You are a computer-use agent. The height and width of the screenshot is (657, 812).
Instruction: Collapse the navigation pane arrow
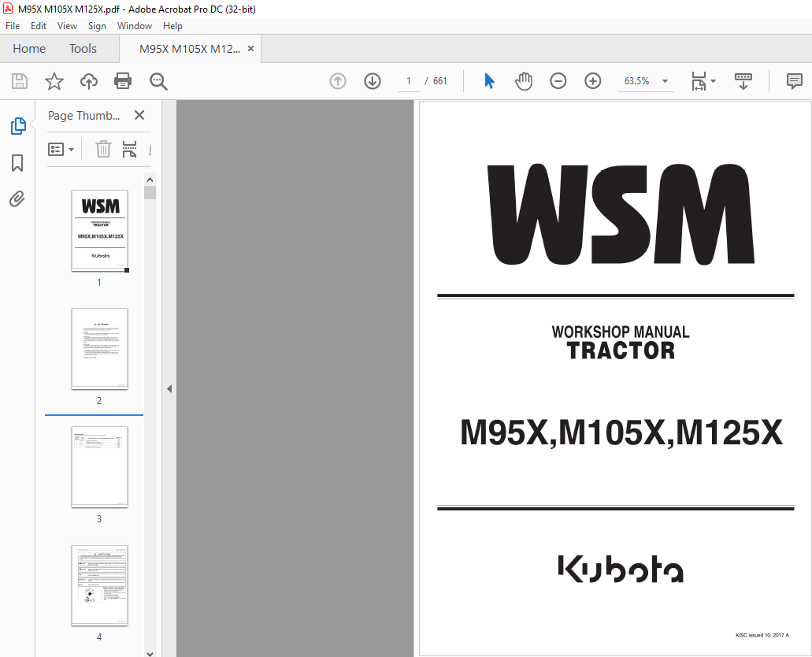coord(169,388)
